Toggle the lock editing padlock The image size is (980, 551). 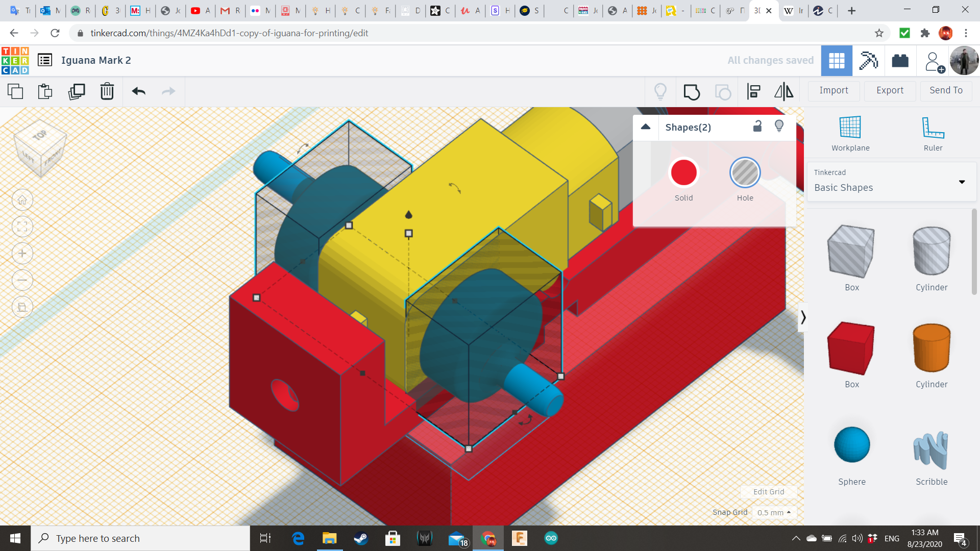click(x=757, y=127)
